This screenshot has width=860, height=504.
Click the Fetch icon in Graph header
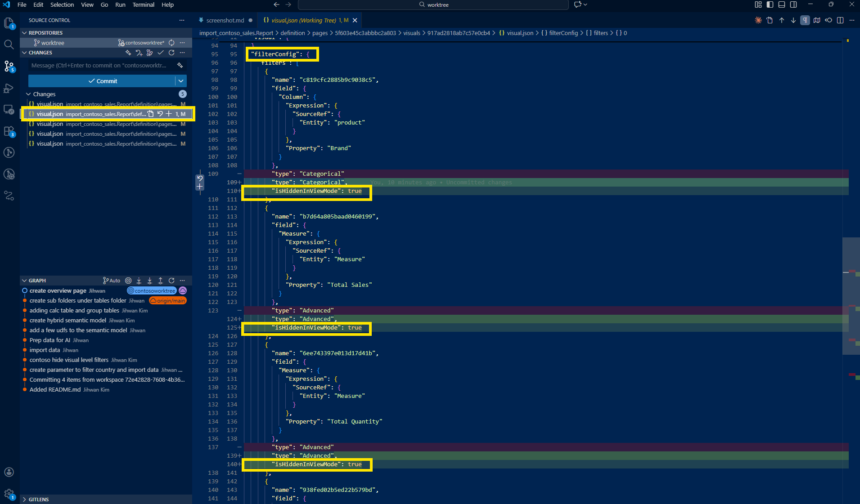(139, 281)
